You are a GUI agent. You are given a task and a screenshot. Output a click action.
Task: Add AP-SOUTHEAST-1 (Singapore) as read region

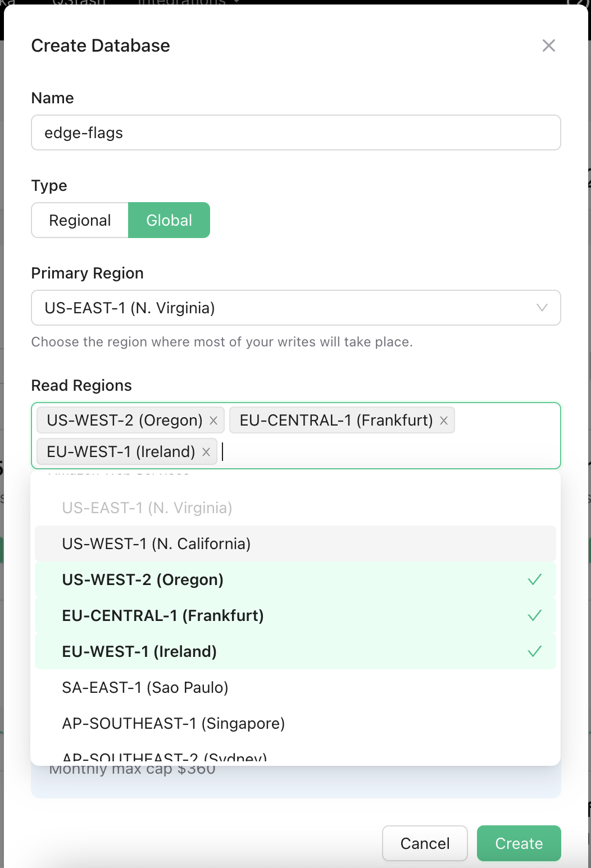173,723
